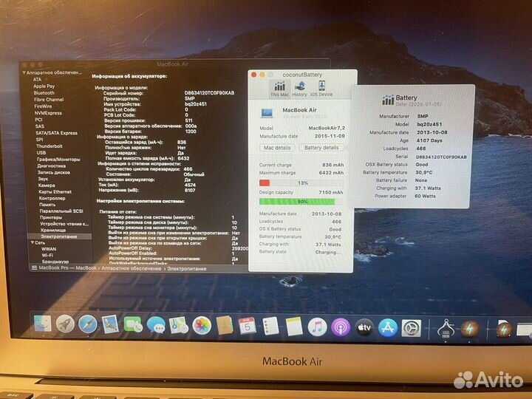Viewport: 532px width, 399px height.
Task: Open Messages speech bubble icon
Action: point(156,325)
